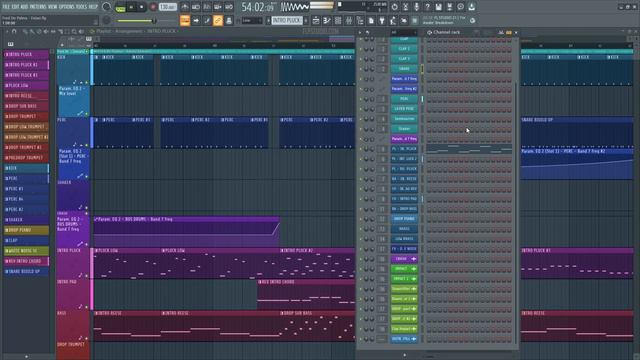Image resolution: width=640 pixels, height=360 pixels.
Task: Toggle mute LED of CRASH channel
Action: (360, 259)
